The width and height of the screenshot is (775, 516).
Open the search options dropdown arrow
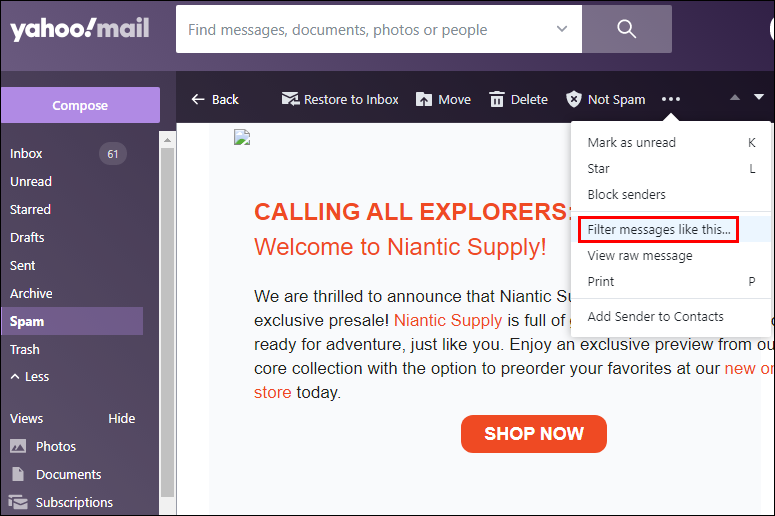(x=561, y=29)
